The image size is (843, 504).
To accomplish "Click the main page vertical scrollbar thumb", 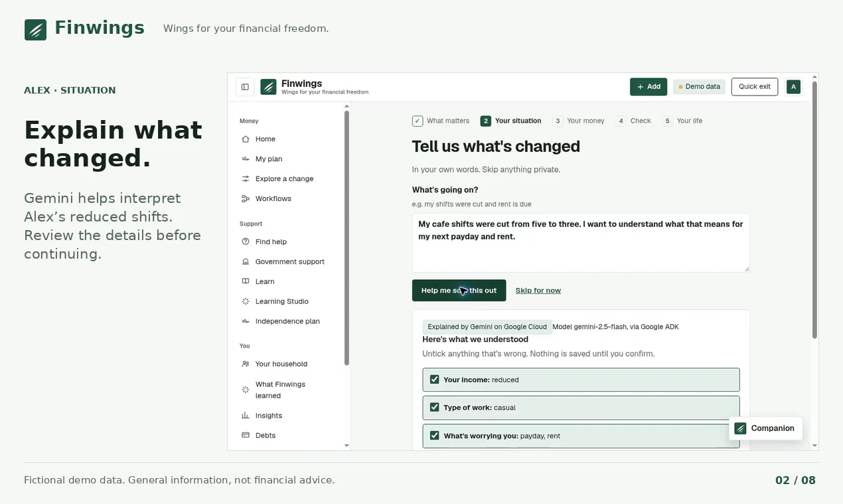I will tap(814, 210).
